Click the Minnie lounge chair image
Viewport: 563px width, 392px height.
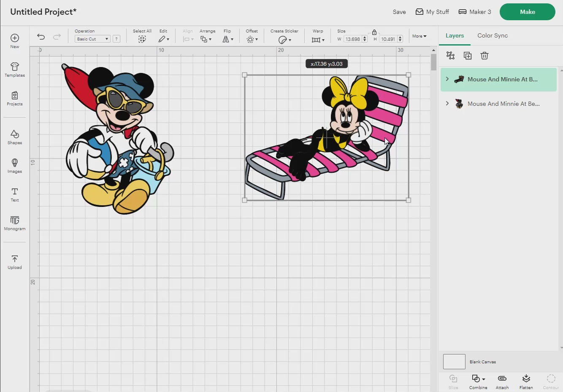pyautogui.click(x=327, y=137)
